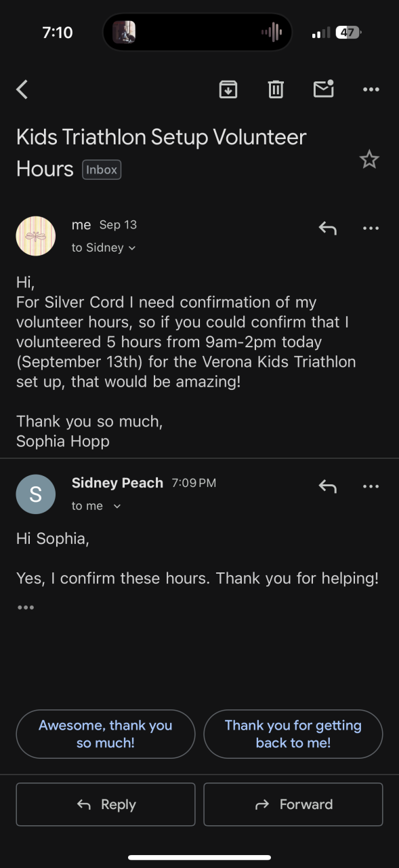Open my striped profile avatar

pyautogui.click(x=36, y=236)
